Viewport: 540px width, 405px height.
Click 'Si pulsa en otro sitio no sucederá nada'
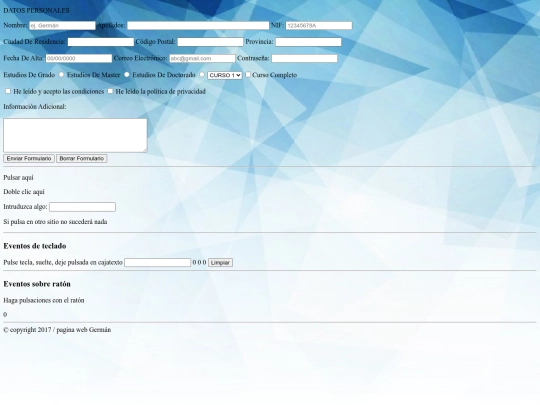click(x=55, y=222)
